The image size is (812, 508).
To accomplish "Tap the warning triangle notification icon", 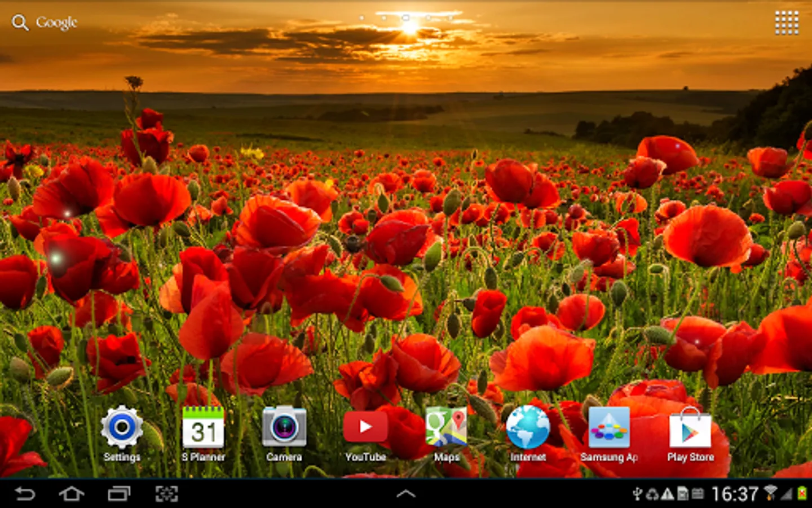I will (x=667, y=494).
